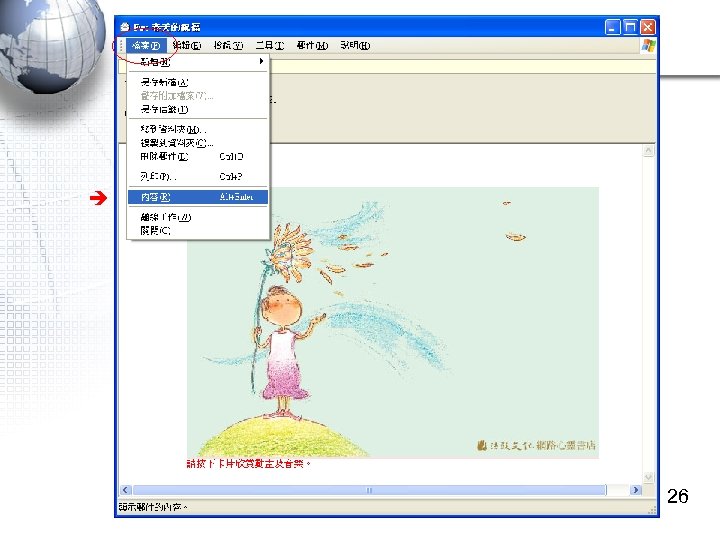Click the vertical scrollbar up arrow

pyautogui.click(x=648, y=151)
